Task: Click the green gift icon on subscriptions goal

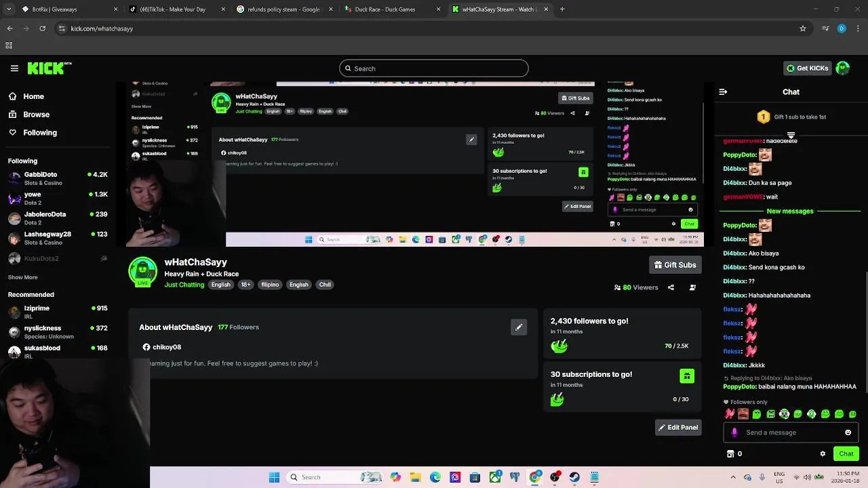Action: 687,376
